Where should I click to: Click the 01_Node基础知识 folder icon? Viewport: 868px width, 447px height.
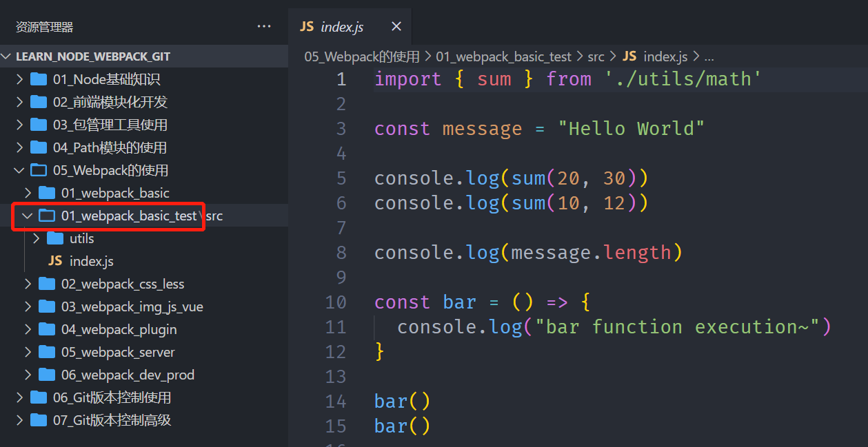point(39,79)
